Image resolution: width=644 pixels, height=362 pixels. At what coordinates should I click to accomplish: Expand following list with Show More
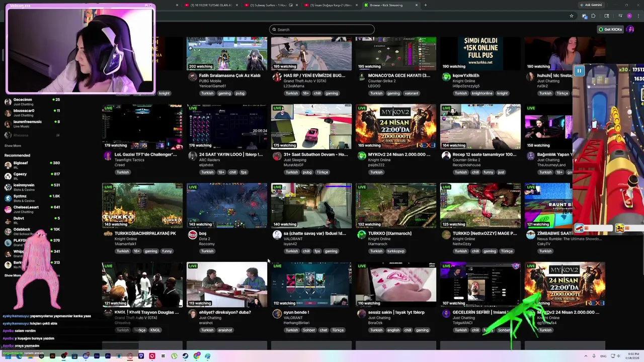pos(13,146)
